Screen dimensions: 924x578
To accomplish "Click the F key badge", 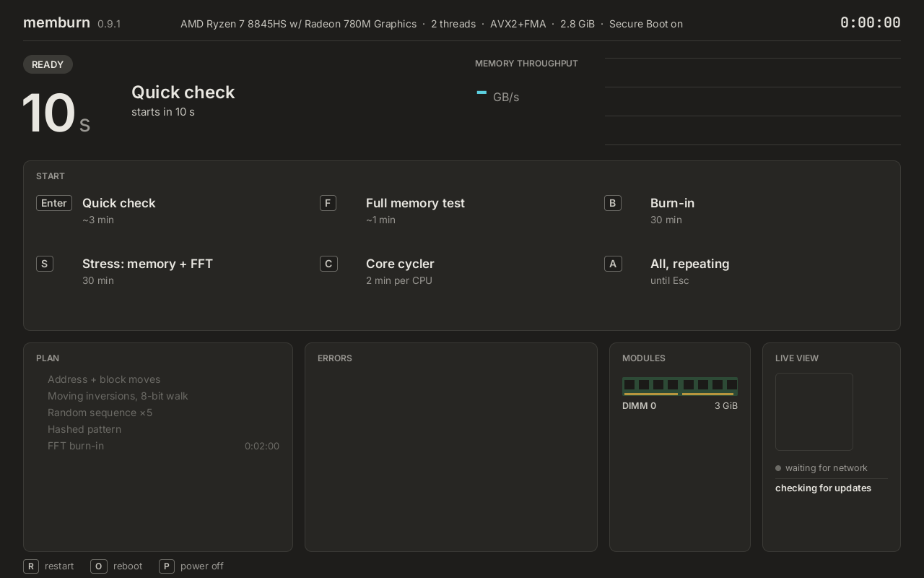I will (x=328, y=203).
